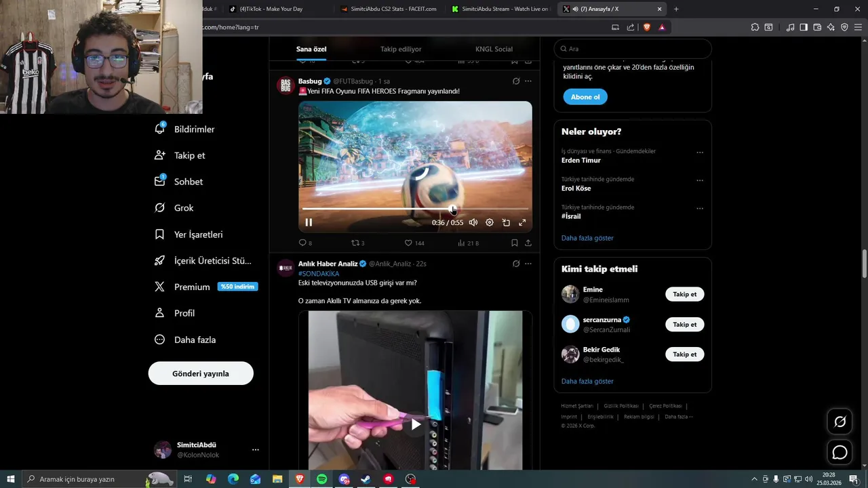Click the Ara search field
This screenshot has width=868, height=488.
[x=633, y=49]
